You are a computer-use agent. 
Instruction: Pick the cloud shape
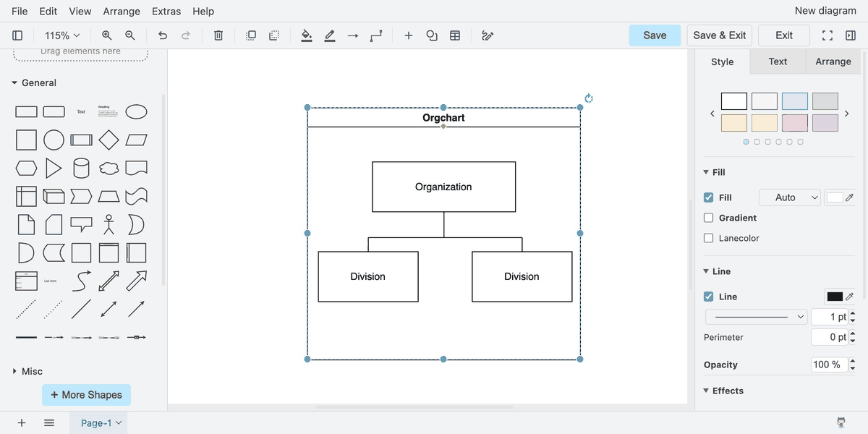(109, 168)
